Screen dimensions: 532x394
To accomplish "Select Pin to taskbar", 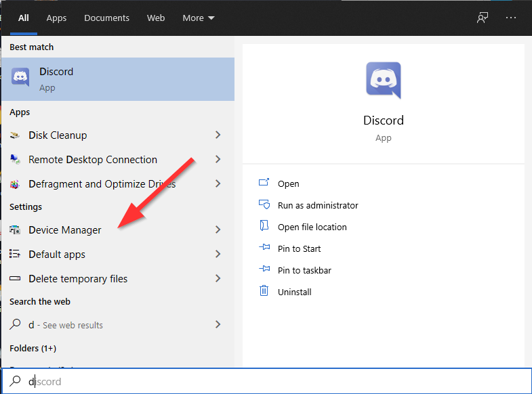I will click(304, 270).
